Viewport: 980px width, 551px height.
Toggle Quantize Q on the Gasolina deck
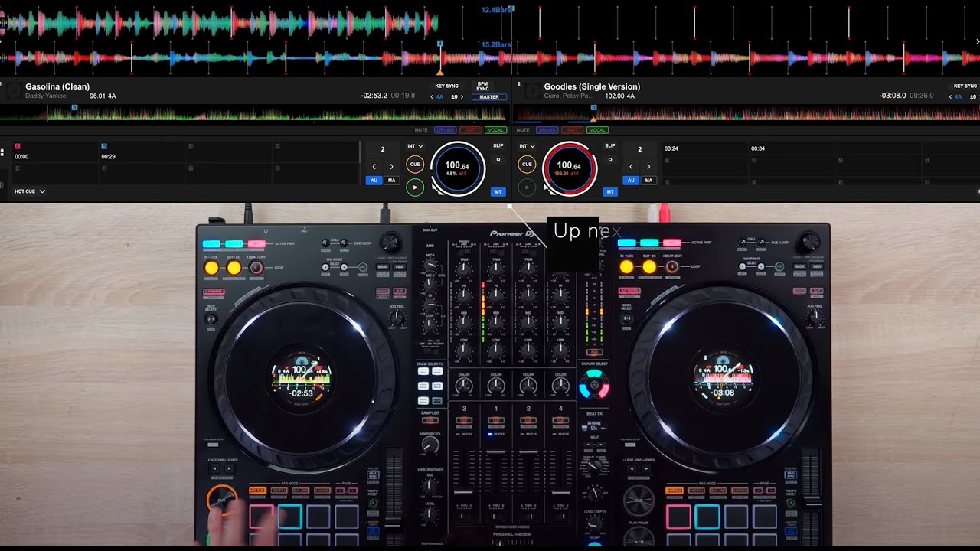point(498,160)
